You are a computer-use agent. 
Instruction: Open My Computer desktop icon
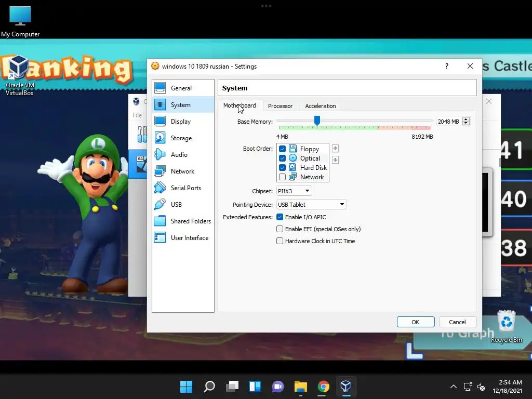click(x=20, y=21)
